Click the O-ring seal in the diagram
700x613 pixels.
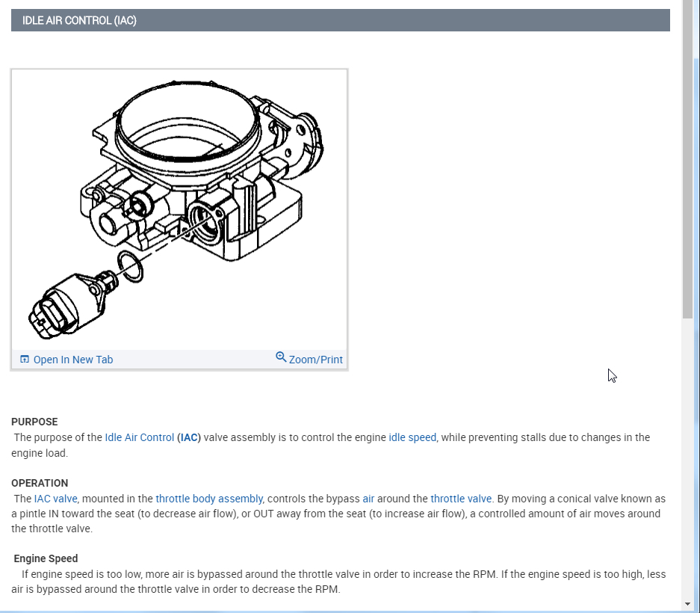tap(130, 267)
